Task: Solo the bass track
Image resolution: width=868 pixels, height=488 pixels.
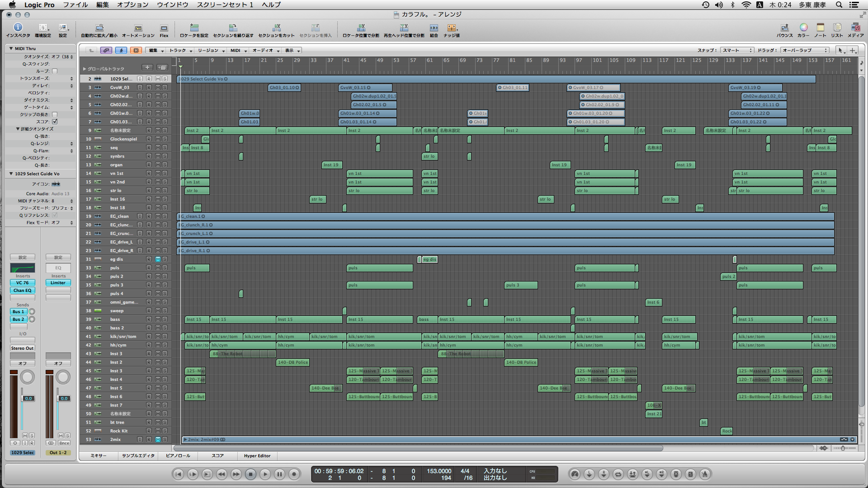Action: pos(165,319)
